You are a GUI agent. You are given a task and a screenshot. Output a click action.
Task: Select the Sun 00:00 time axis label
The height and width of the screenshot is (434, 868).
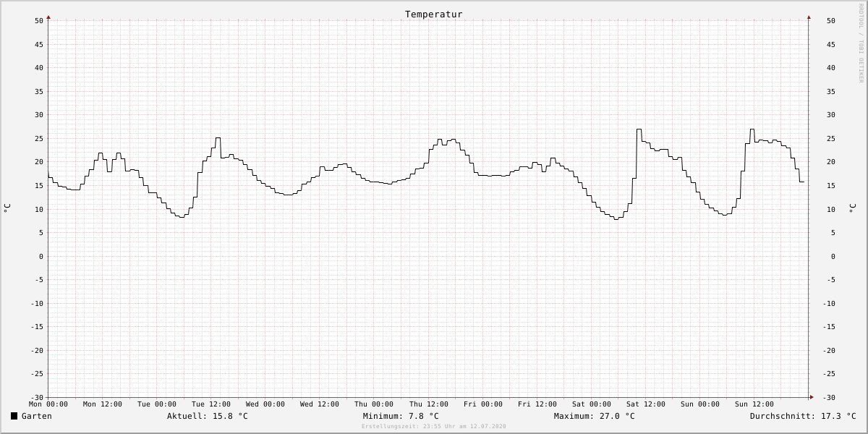[700, 404]
